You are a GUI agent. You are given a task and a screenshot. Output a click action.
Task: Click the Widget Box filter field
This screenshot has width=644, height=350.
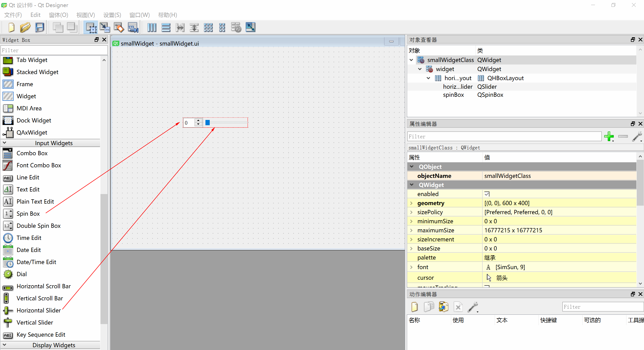54,50
